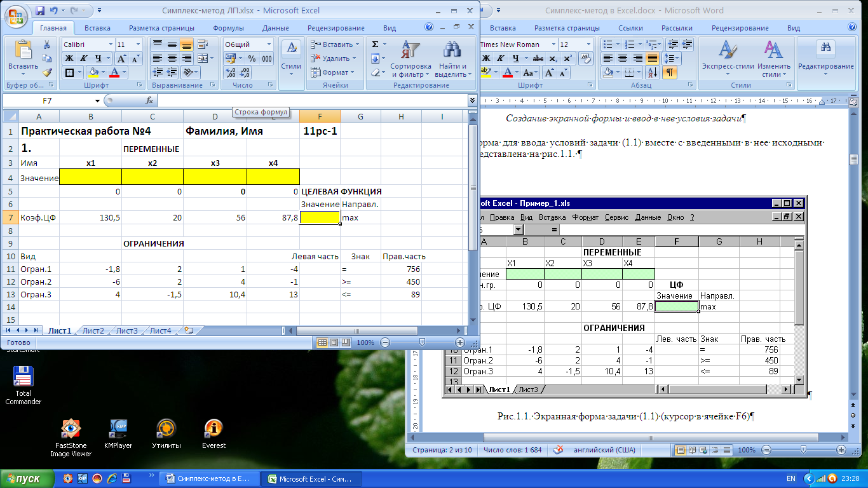
Task: Toggle Italic in the Excel font group
Action: pos(83,58)
